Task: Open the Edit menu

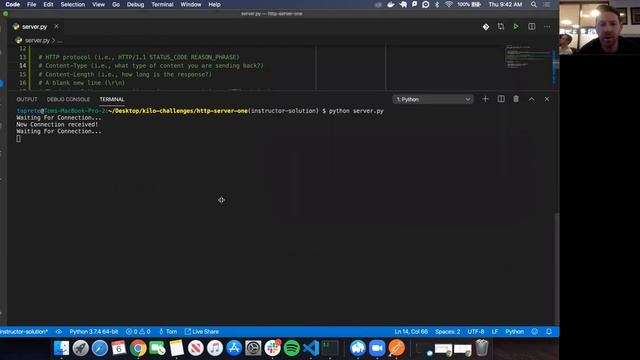Action: [48, 4]
